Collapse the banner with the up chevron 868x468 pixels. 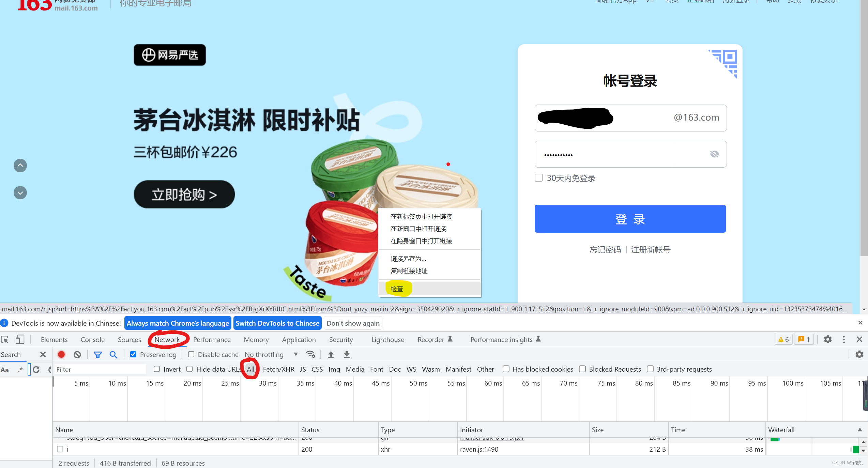click(20, 166)
